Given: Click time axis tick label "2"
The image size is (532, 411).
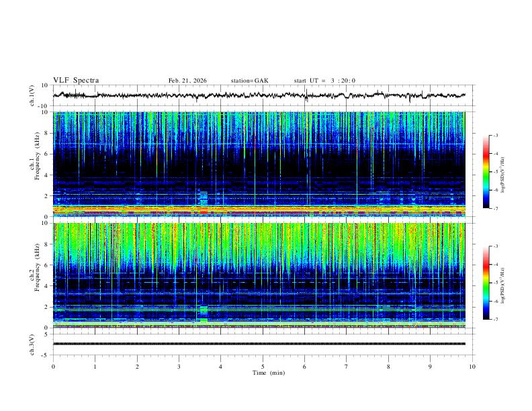Looking at the screenshot, I should click(x=137, y=367).
